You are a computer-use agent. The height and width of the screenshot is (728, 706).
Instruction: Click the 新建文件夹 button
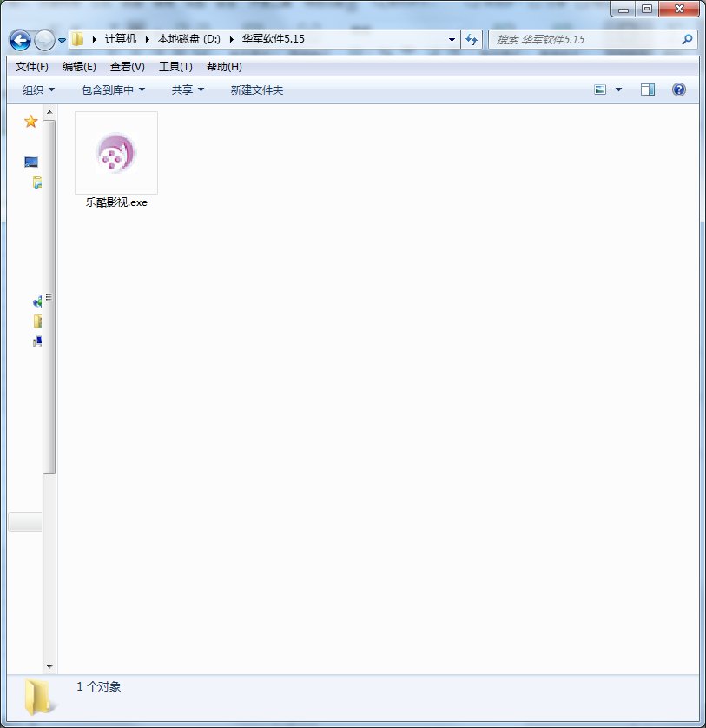pos(256,89)
